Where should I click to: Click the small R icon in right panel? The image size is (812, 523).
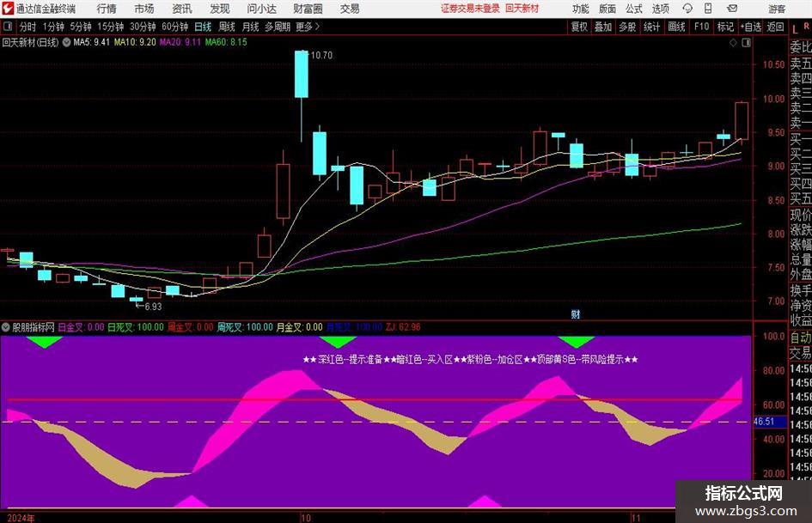pos(806,26)
